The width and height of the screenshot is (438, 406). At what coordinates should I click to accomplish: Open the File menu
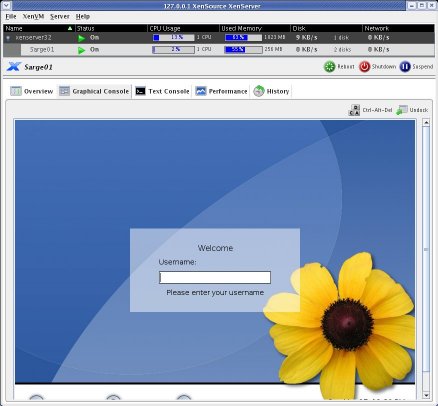[x=11, y=16]
